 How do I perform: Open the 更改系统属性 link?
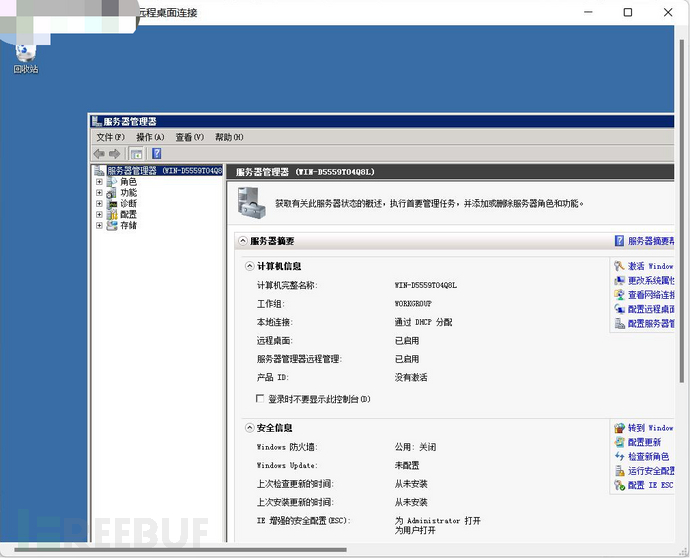tap(651, 281)
